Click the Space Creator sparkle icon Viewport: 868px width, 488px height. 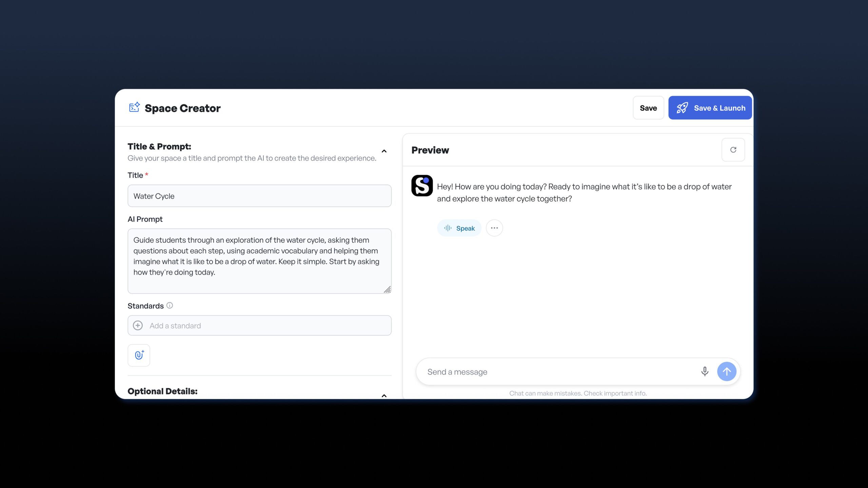pos(134,107)
